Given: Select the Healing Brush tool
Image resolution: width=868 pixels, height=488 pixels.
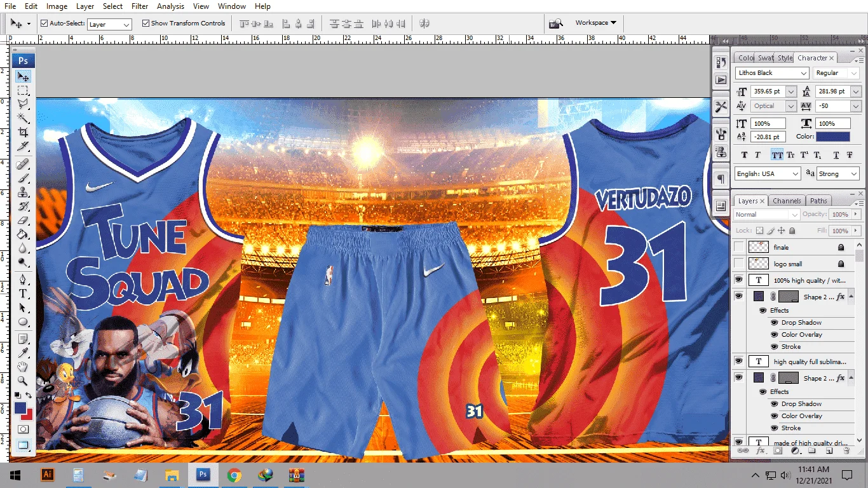Looking at the screenshot, I should coord(23,164).
